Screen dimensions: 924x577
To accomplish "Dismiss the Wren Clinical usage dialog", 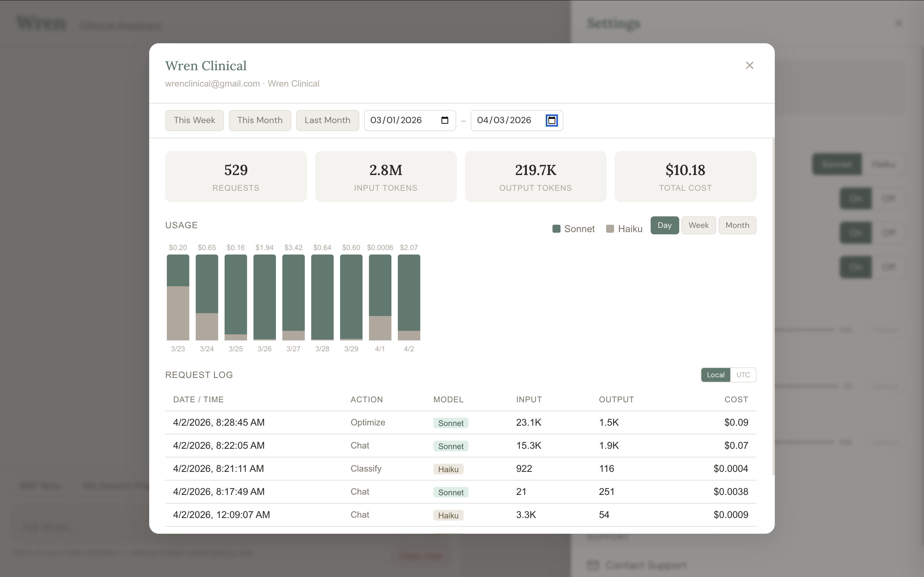I will click(x=749, y=65).
